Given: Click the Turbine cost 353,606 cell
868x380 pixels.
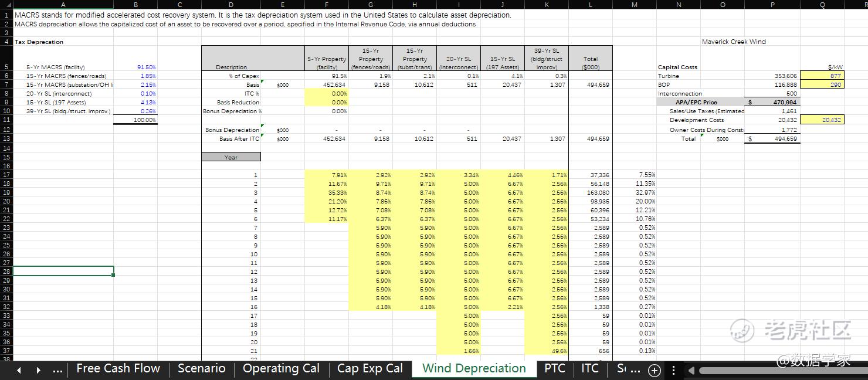Looking at the screenshot, I should pyautogui.click(x=772, y=76).
